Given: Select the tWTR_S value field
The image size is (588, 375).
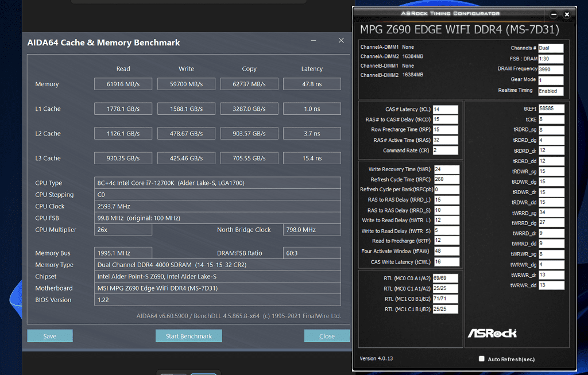Looking at the screenshot, I should (447, 231).
